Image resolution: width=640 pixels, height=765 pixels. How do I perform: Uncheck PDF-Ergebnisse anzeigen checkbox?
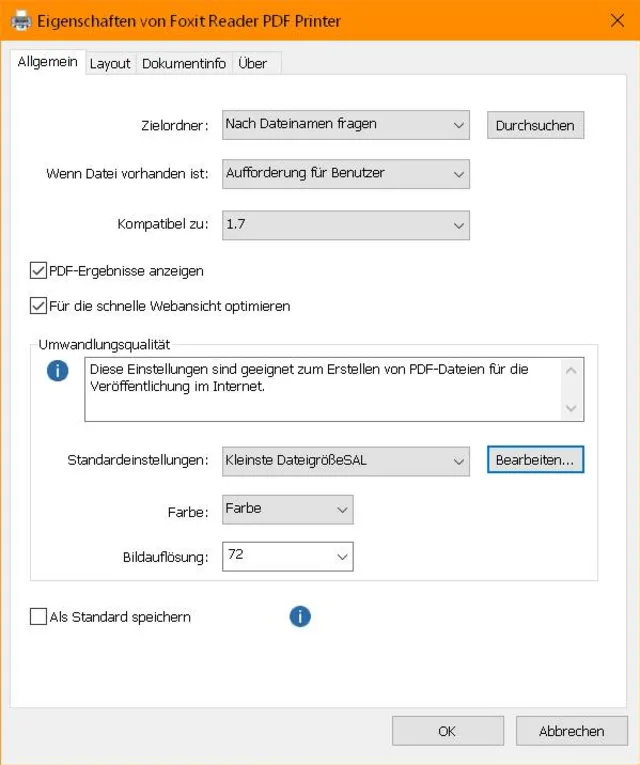[39, 270]
